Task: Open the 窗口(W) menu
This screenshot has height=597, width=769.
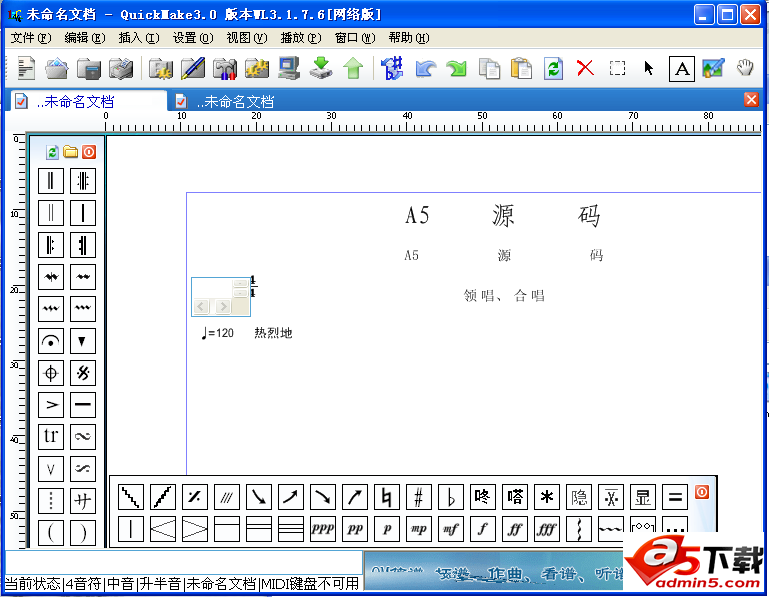Action: [355, 38]
